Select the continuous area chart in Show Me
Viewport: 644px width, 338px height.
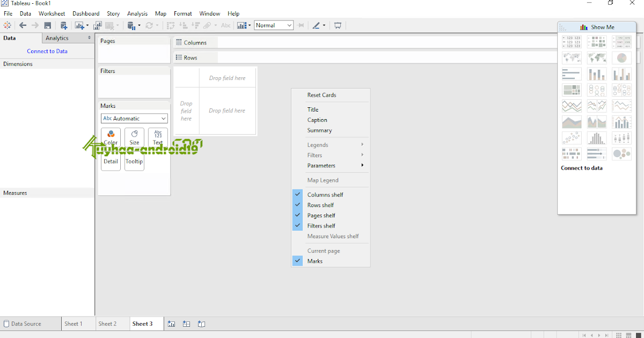coord(572,122)
